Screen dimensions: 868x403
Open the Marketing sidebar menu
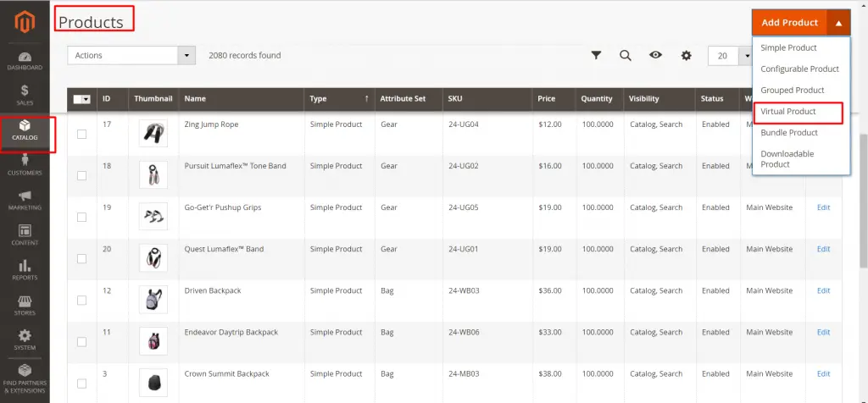(25, 200)
